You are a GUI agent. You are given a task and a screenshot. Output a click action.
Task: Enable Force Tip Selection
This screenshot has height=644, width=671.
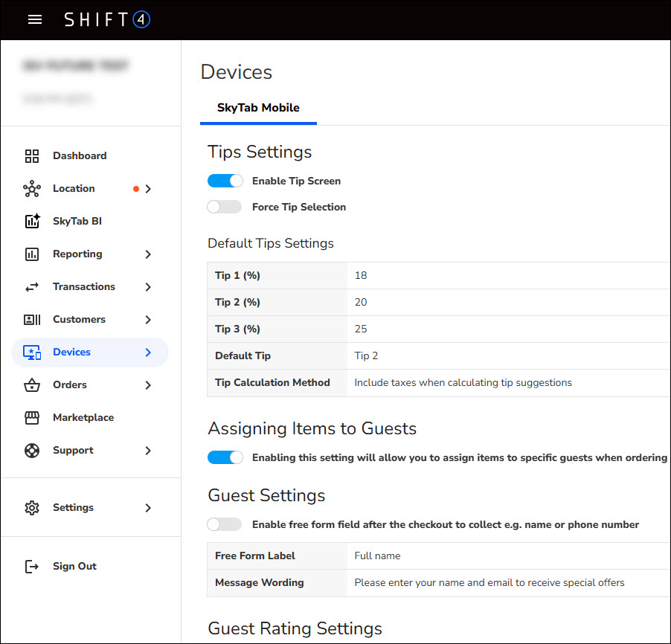tap(224, 206)
